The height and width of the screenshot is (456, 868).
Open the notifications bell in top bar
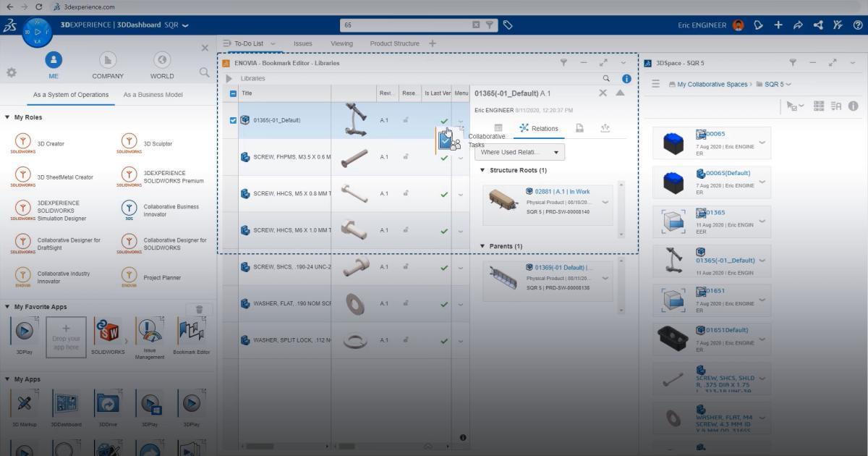758,25
